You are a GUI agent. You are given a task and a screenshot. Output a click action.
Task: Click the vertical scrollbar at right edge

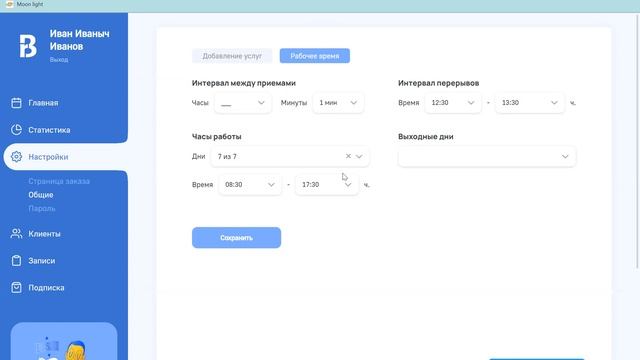coord(637,141)
